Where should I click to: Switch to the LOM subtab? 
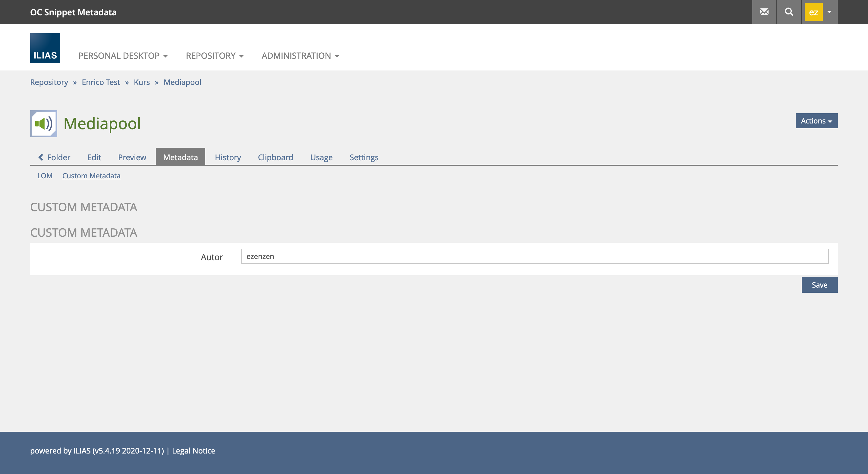tap(45, 176)
